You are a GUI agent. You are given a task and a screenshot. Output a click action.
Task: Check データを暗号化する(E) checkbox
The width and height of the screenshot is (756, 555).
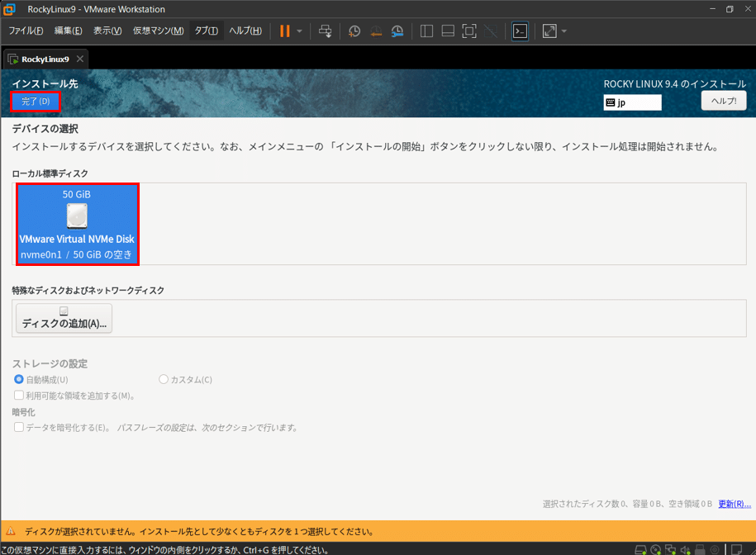[19, 427]
